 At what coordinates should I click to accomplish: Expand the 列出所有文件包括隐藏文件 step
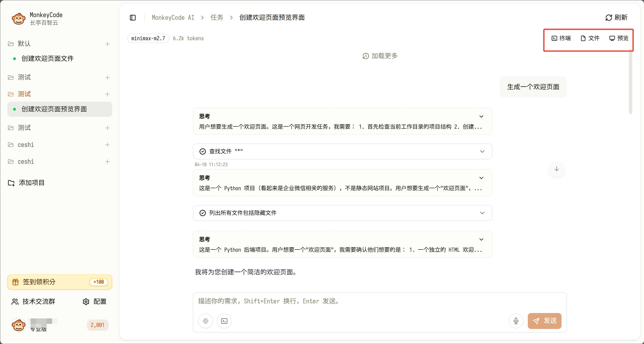pyautogui.click(x=482, y=213)
